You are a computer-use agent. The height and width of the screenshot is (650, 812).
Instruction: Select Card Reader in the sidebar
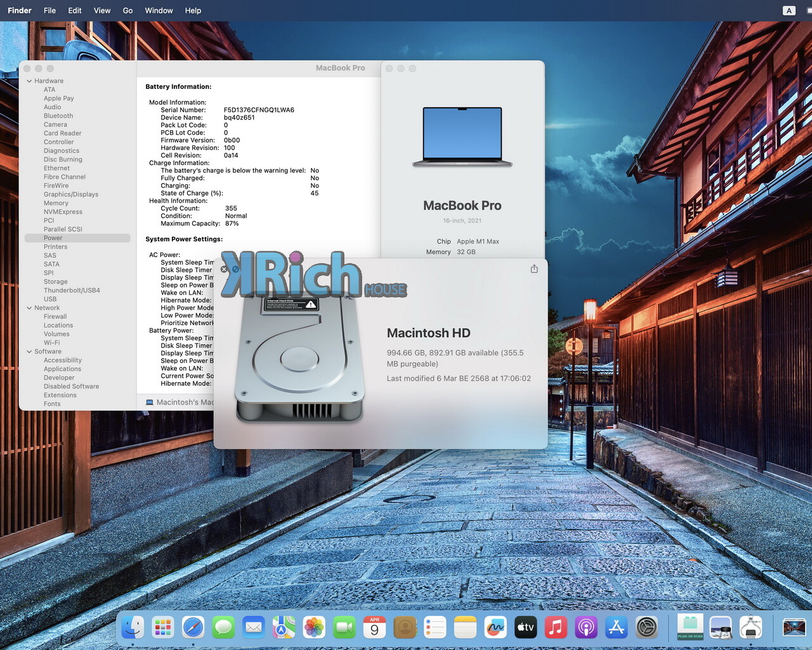tap(62, 133)
